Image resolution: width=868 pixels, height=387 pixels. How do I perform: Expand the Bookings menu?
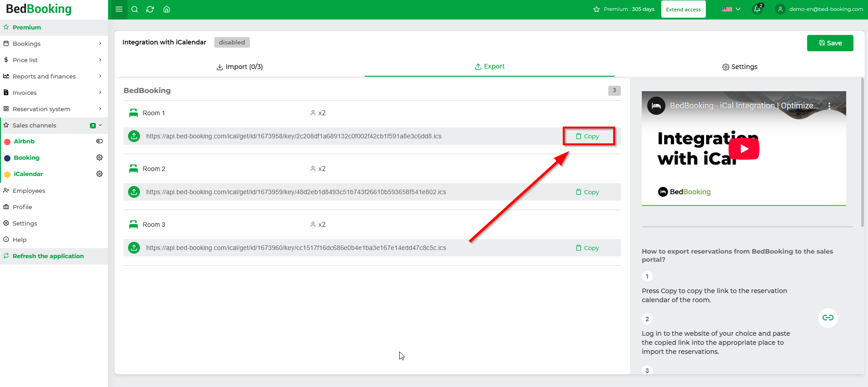[x=54, y=44]
